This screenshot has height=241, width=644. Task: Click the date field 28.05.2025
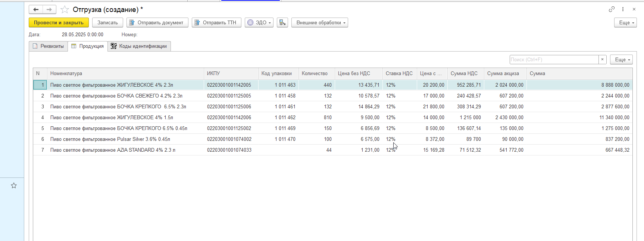point(82,34)
